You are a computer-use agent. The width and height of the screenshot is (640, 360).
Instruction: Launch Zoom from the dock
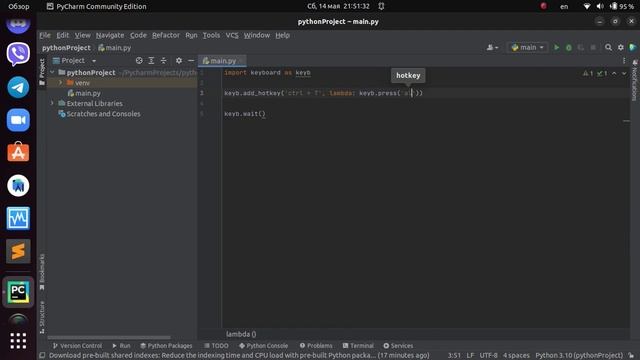pos(18,120)
